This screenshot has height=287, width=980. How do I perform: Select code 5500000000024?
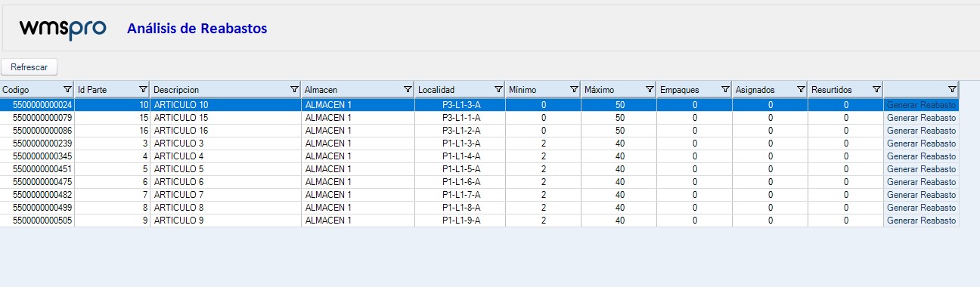37,105
